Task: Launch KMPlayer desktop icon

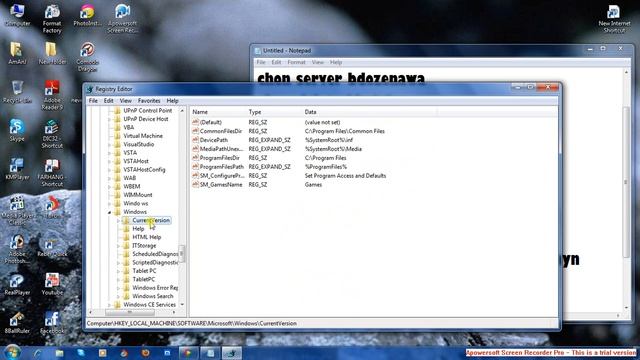Action: click(17, 168)
